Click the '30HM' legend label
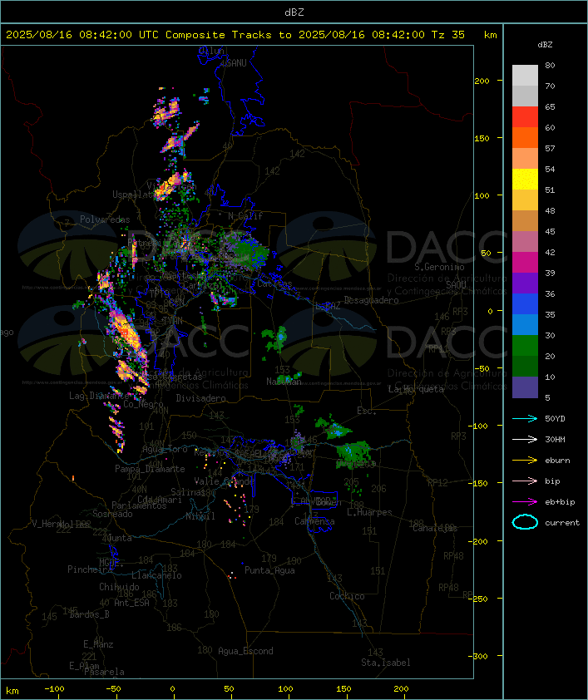This screenshot has height=700, width=588. click(555, 440)
